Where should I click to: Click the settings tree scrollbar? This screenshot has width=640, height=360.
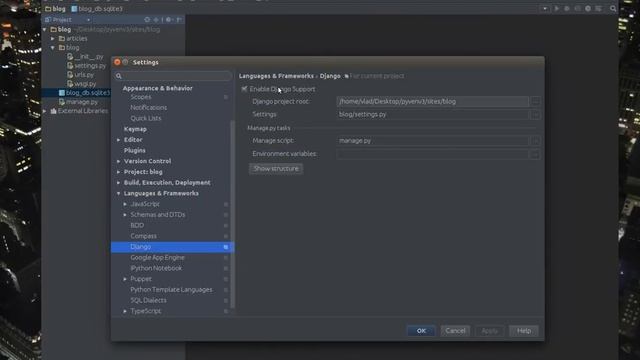[x=233, y=214]
